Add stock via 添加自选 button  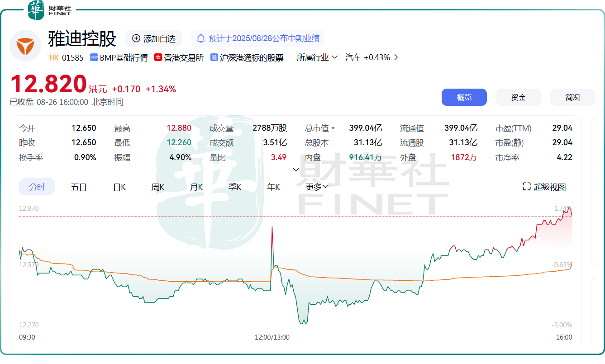point(153,38)
